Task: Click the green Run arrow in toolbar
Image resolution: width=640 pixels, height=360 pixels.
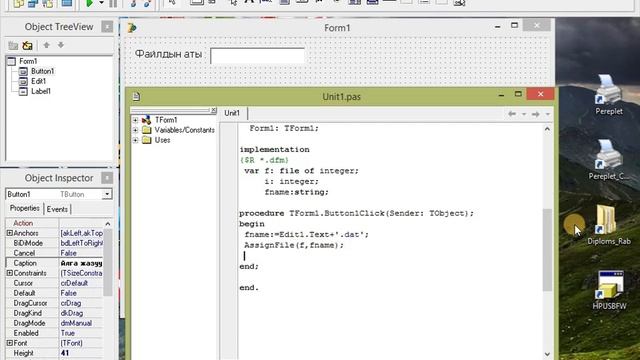Action: click(89, 3)
